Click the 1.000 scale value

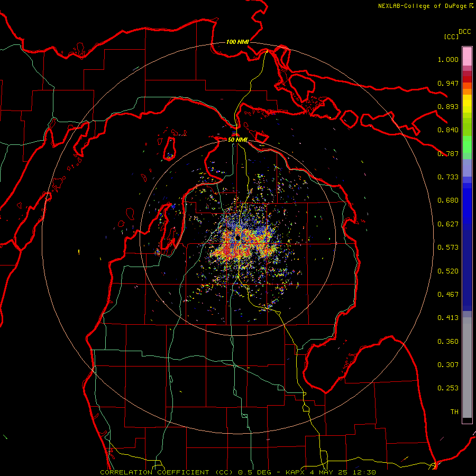448,59
